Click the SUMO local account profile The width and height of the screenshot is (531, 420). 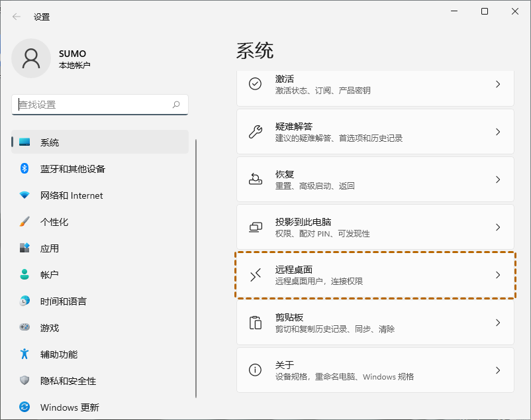pos(60,58)
